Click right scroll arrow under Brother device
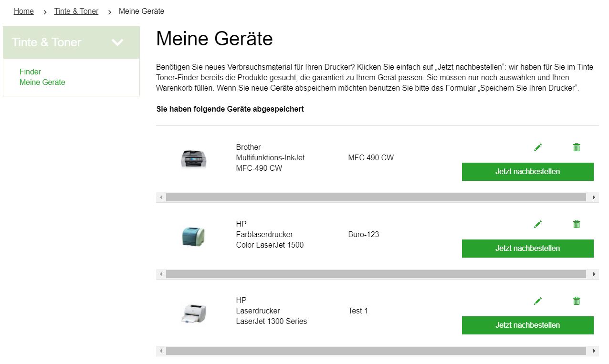Screen dimensions: 609x364 (594, 198)
